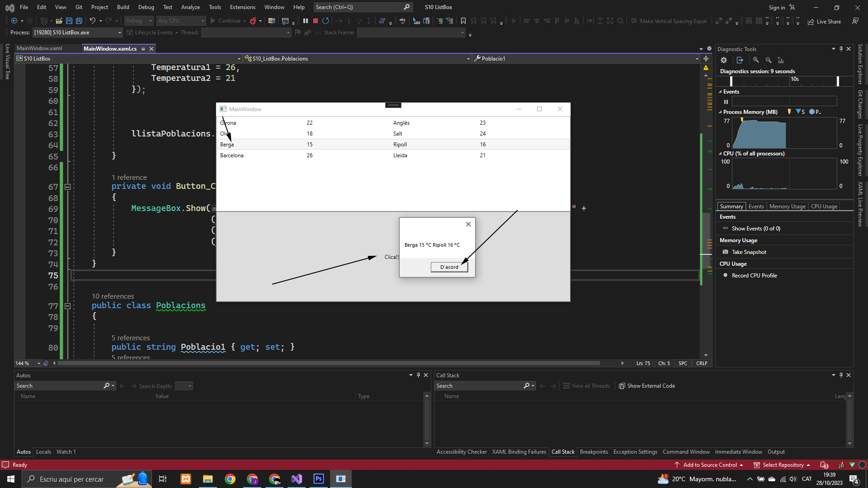Screen dimensions: 868x488
Task: Collapse the Poblacions class outline
Action: coord(67,306)
